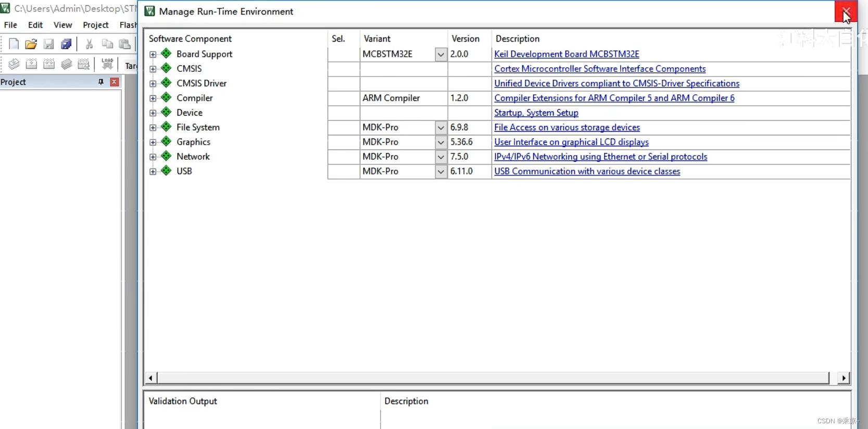Click the green diamond icon beside File System
The width and height of the screenshot is (868, 429).
tap(166, 127)
